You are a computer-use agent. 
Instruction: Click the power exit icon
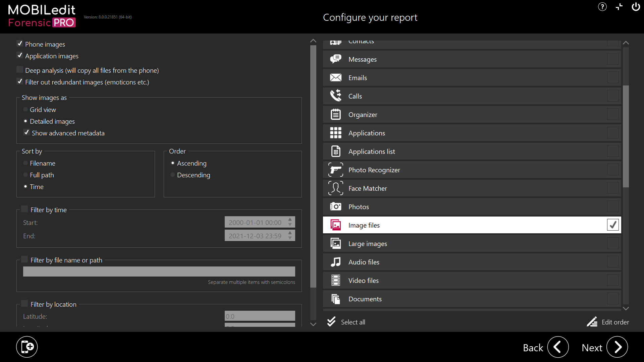636,7
